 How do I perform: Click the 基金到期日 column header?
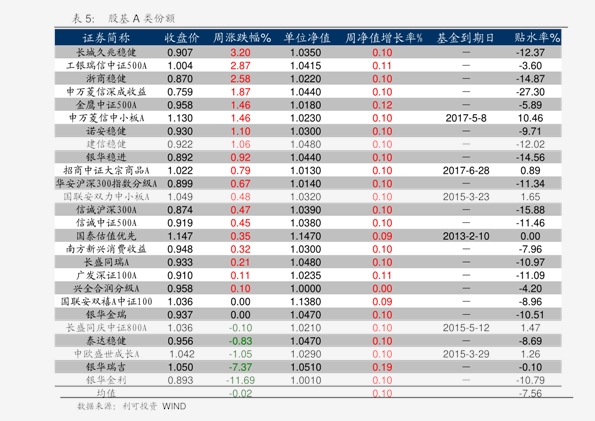pyautogui.click(x=465, y=38)
